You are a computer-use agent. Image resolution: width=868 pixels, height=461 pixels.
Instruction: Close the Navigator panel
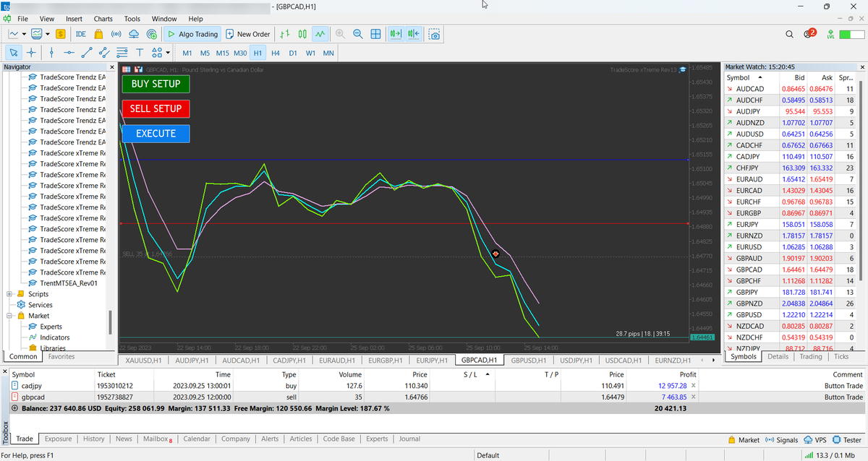tap(112, 67)
